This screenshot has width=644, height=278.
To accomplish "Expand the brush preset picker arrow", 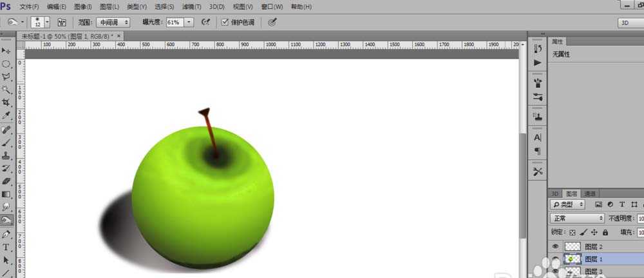I will pyautogui.click(x=47, y=22).
